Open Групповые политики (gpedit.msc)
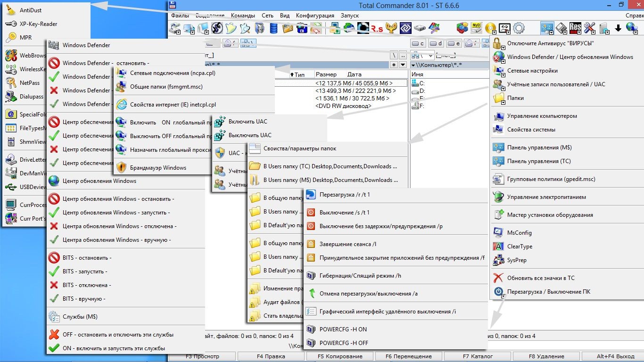 [x=566, y=179]
